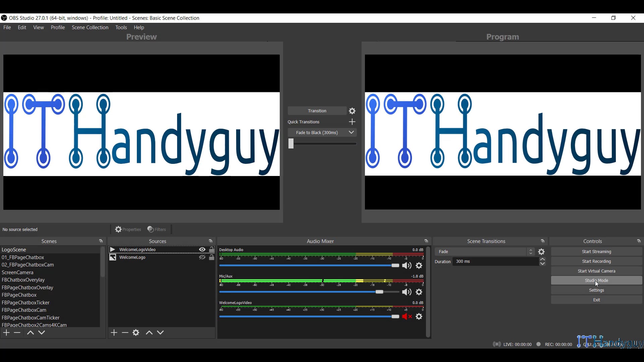Open the Tools menu
This screenshot has height=362, width=644.
121,27
